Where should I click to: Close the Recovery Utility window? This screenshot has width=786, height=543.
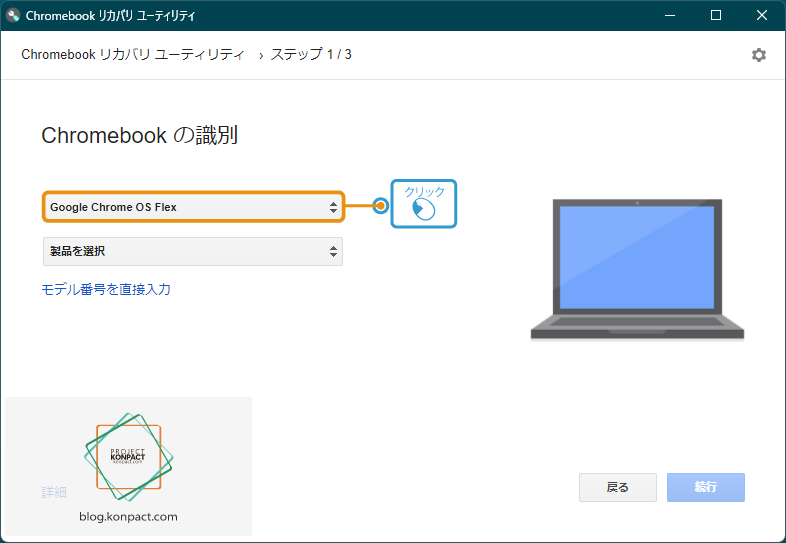pyautogui.click(x=761, y=15)
